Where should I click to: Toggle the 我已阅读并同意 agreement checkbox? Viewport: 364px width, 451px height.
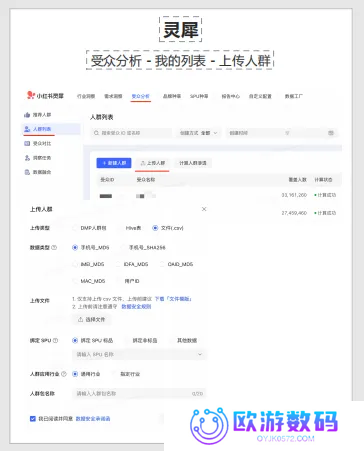coord(33,419)
